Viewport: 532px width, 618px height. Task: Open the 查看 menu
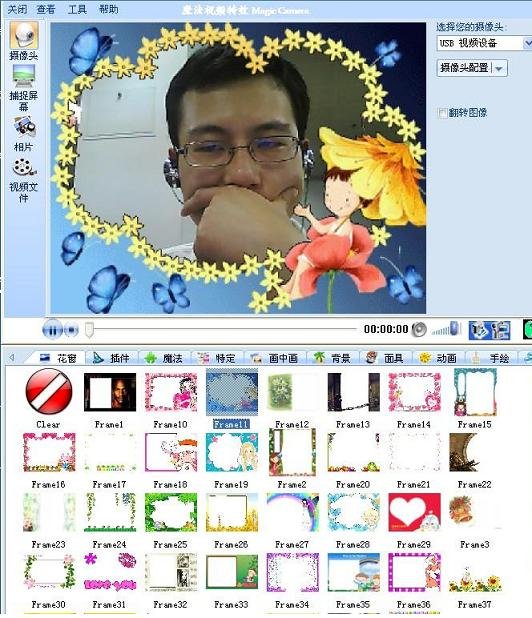coord(46,9)
